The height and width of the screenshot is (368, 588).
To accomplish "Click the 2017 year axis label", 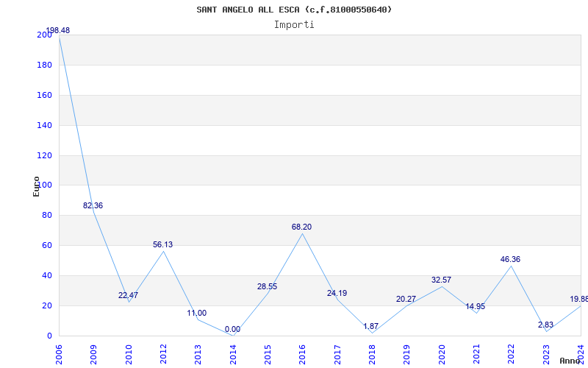I will tap(337, 355).
